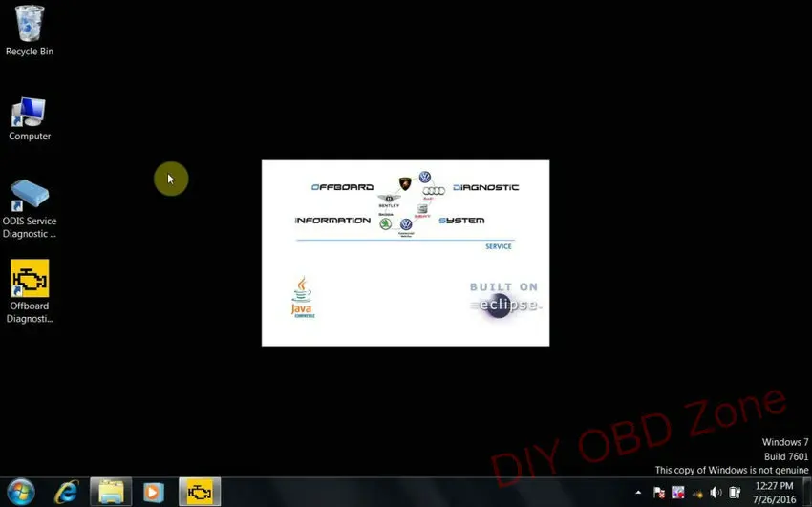Viewport: 812px width, 507px height.
Task: Click the VW Commercial Vehicles logo
Action: [406, 225]
